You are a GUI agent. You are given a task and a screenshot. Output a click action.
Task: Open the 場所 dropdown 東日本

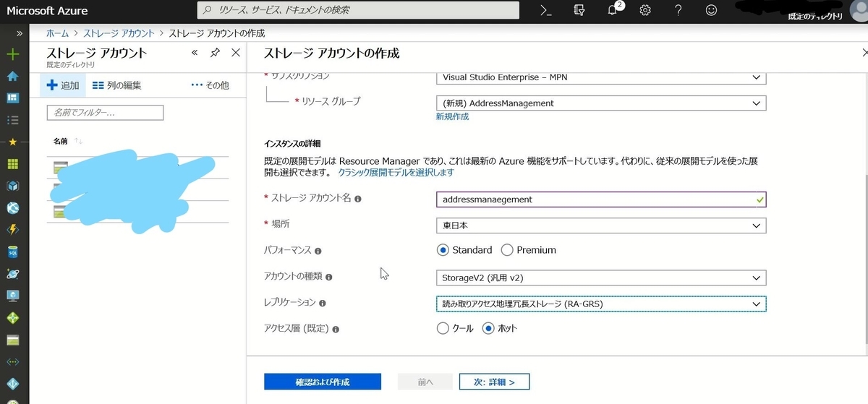coord(601,225)
